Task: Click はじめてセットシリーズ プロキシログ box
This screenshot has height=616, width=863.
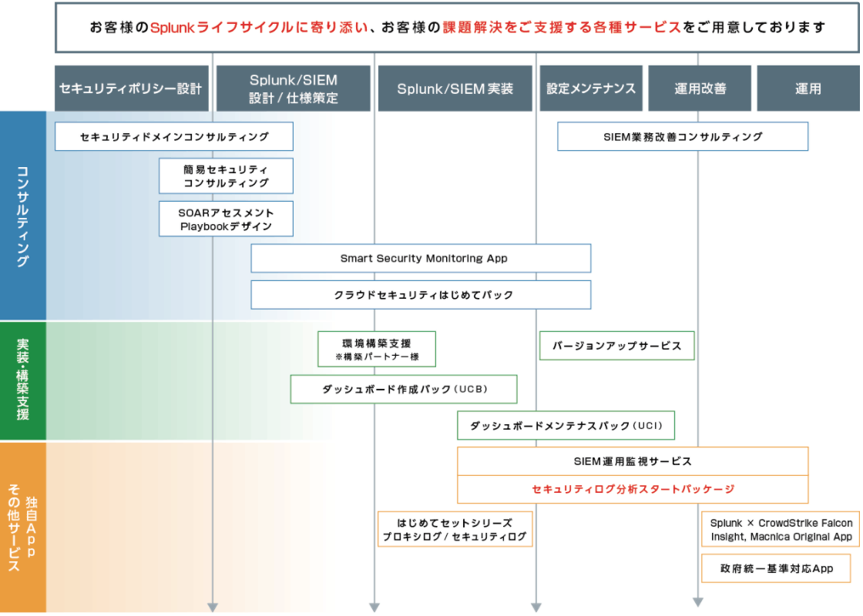Action: pos(455,529)
